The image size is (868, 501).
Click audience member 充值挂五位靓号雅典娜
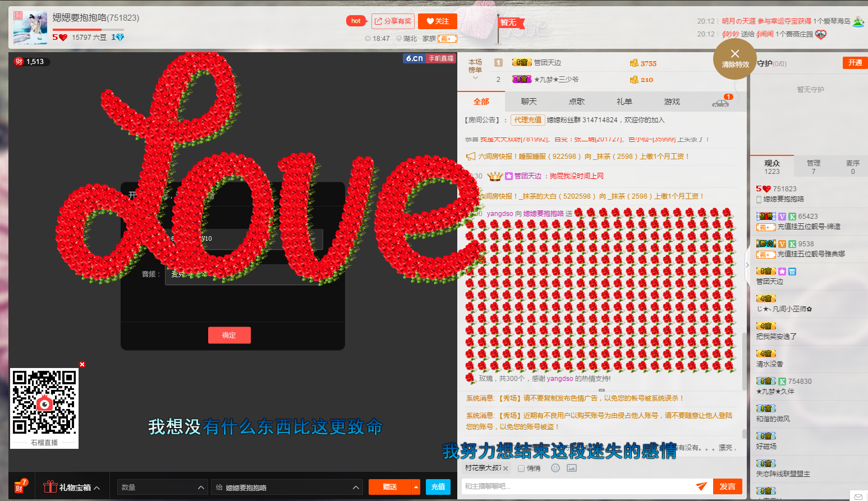(811, 254)
